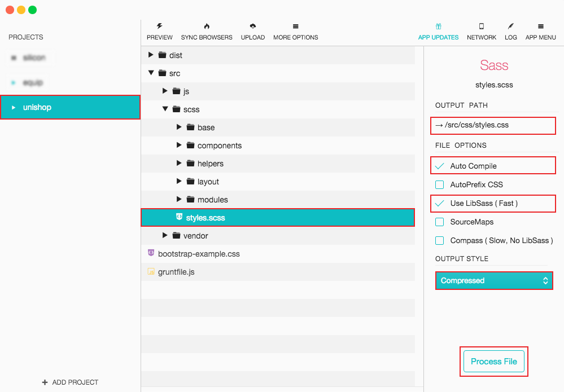Viewport: 564px width, 392px height.
Task: Click the Process File button
Action: coord(494,362)
